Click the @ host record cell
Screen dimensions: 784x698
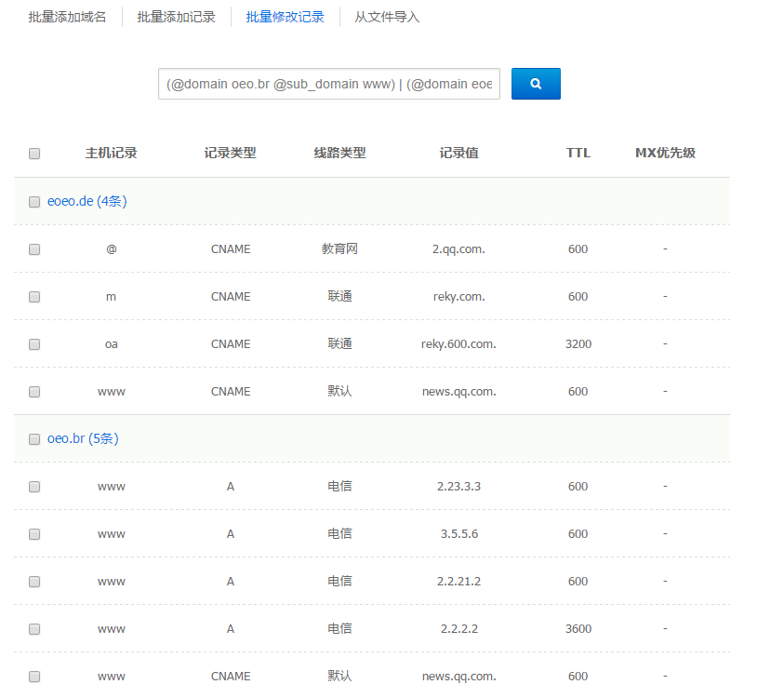point(111,248)
